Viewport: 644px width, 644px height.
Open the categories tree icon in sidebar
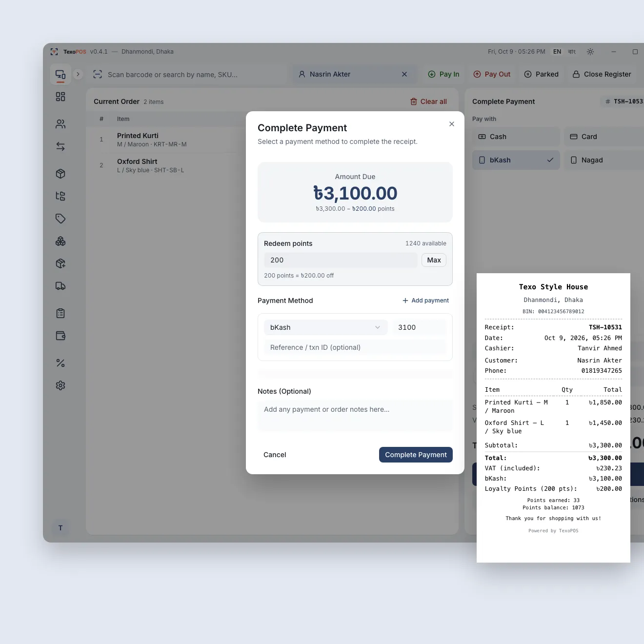tap(60, 196)
